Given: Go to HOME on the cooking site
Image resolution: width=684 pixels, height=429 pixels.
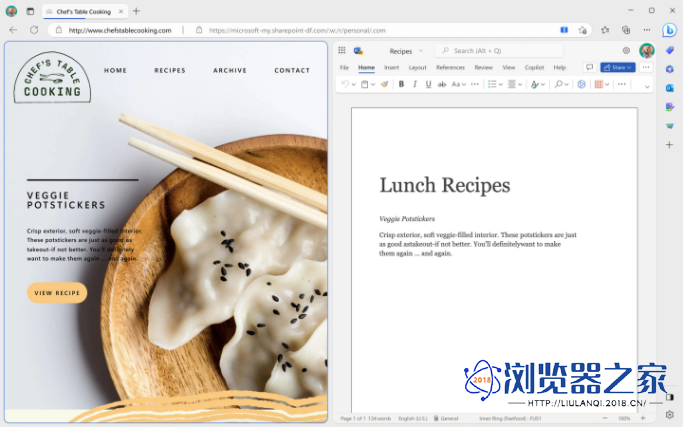Looking at the screenshot, I should click(x=115, y=70).
